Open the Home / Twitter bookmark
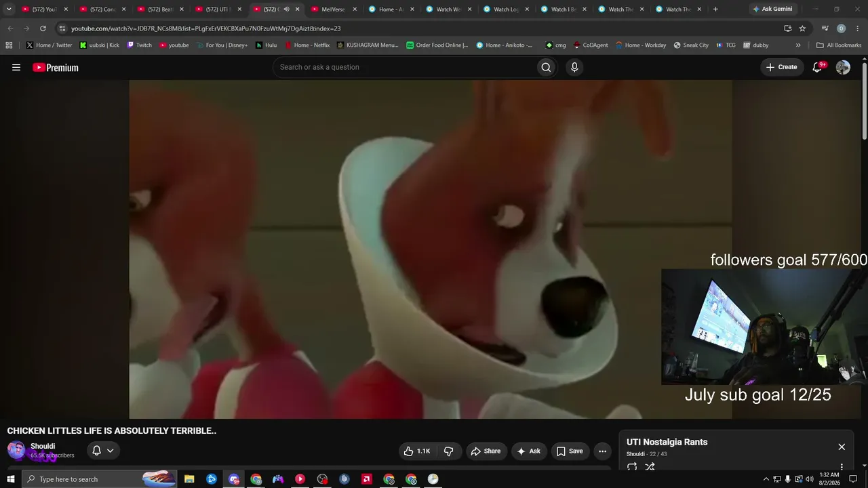Image resolution: width=868 pixels, height=488 pixels. [49, 45]
